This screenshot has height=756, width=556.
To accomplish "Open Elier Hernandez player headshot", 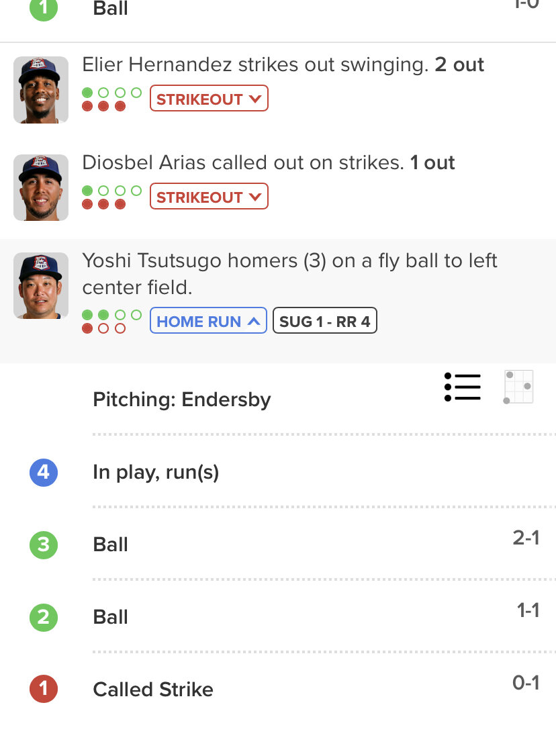I will (x=41, y=90).
